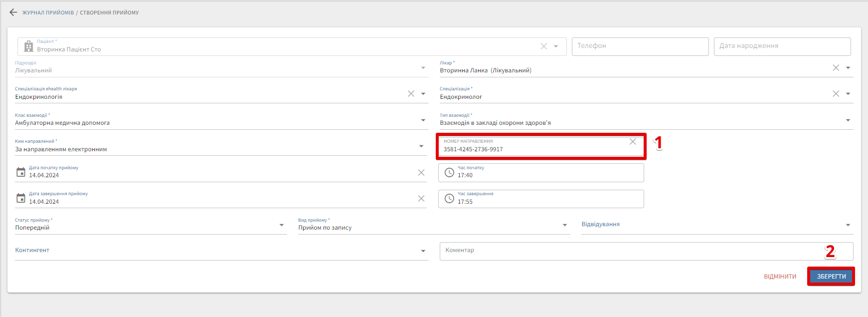Click the back arrow to appointment journal
Viewport: 868px width, 317px height.
(x=13, y=12)
